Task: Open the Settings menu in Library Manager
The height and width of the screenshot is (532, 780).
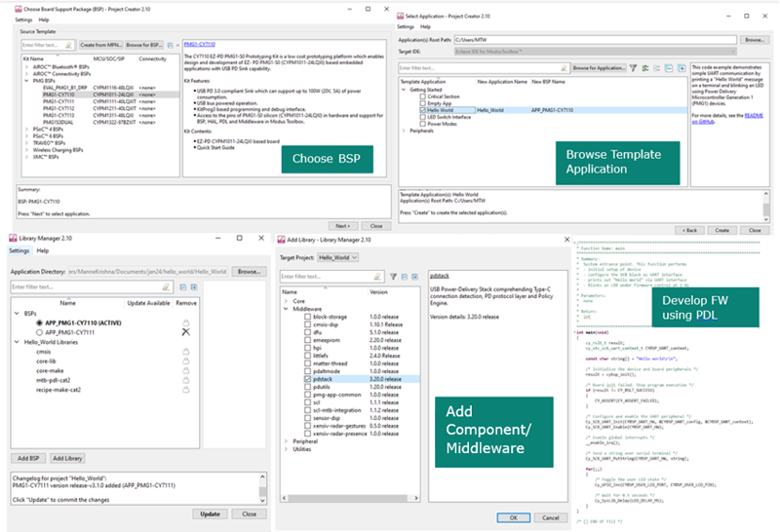Action: [x=19, y=250]
